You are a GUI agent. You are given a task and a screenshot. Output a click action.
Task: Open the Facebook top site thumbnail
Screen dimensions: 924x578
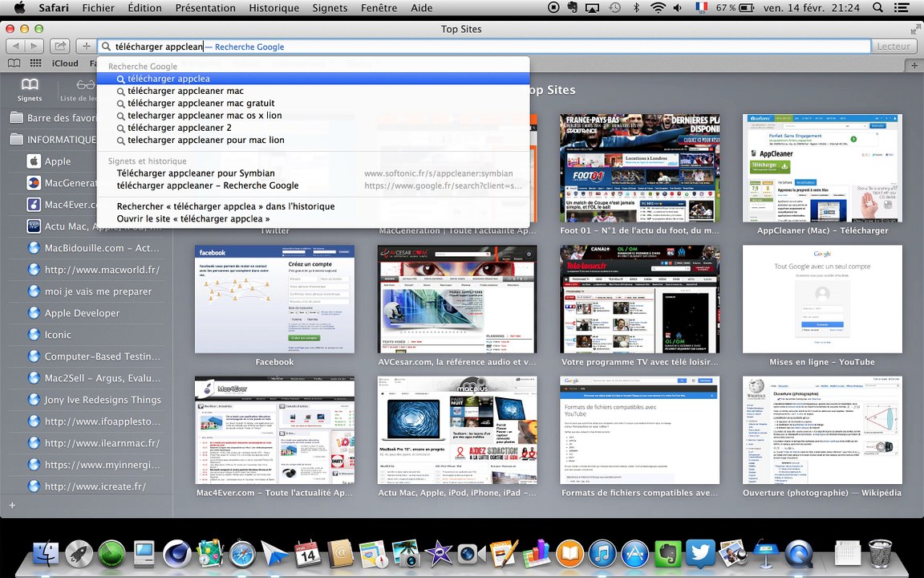(274, 299)
